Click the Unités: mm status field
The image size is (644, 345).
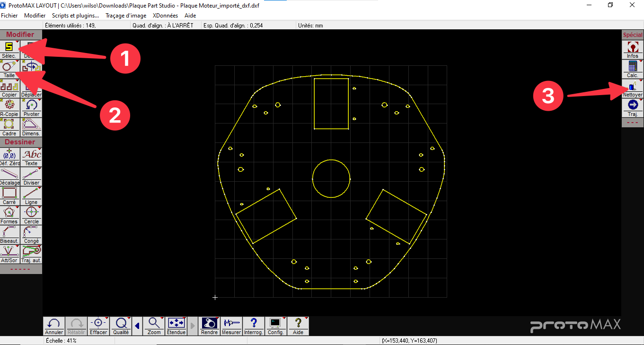[311, 26]
